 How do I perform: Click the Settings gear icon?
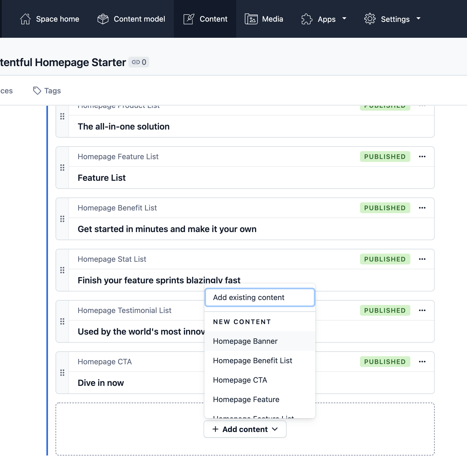coord(370,19)
